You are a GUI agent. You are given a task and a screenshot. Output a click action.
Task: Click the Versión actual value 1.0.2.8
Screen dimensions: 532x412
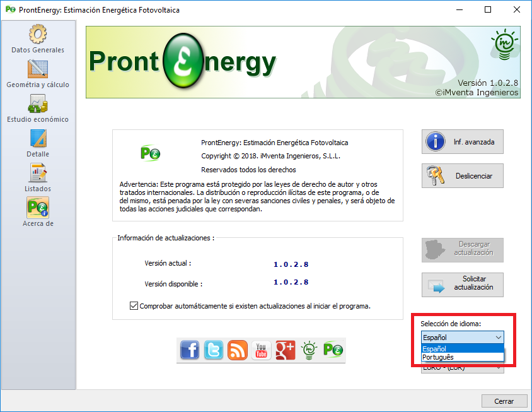(291, 264)
